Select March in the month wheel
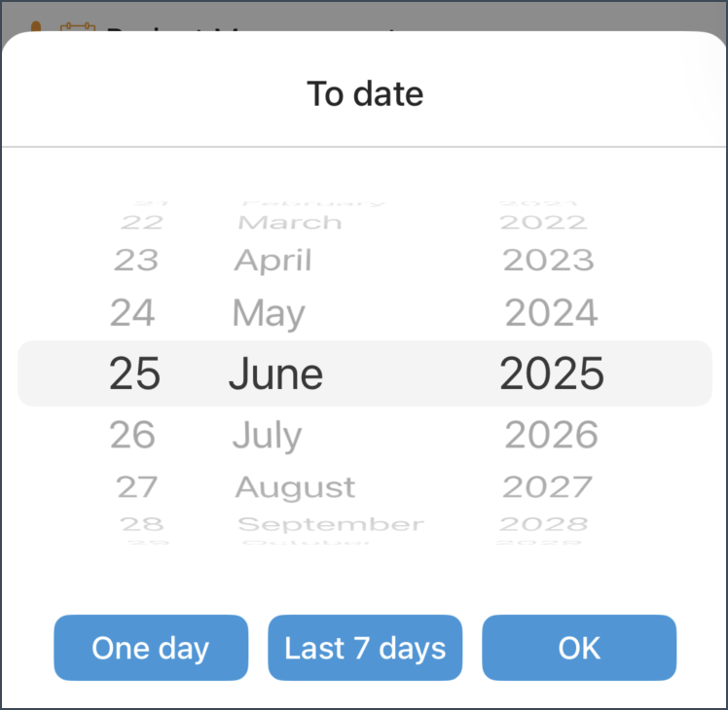The width and height of the screenshot is (728, 710). 290,223
